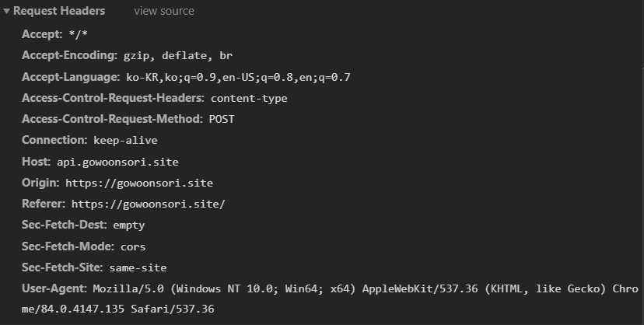Click the Referer URL value

pos(148,204)
